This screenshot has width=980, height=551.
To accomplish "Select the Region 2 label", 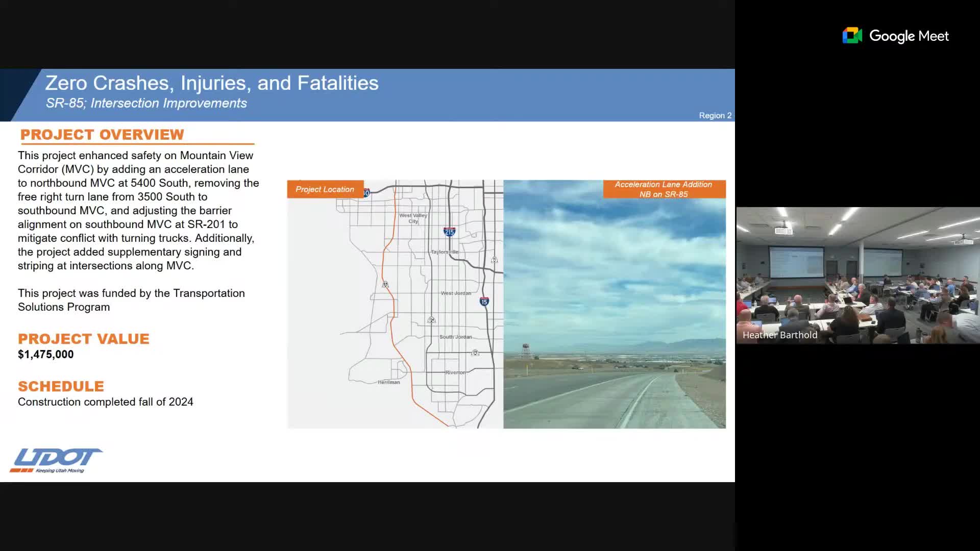I will click(x=716, y=115).
